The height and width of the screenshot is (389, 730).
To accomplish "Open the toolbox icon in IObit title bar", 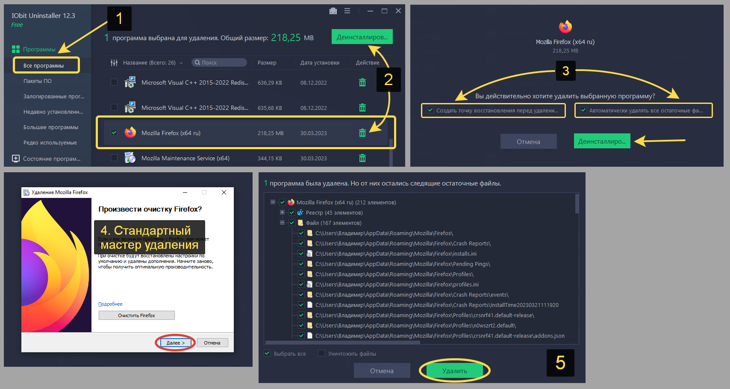I will pos(333,11).
